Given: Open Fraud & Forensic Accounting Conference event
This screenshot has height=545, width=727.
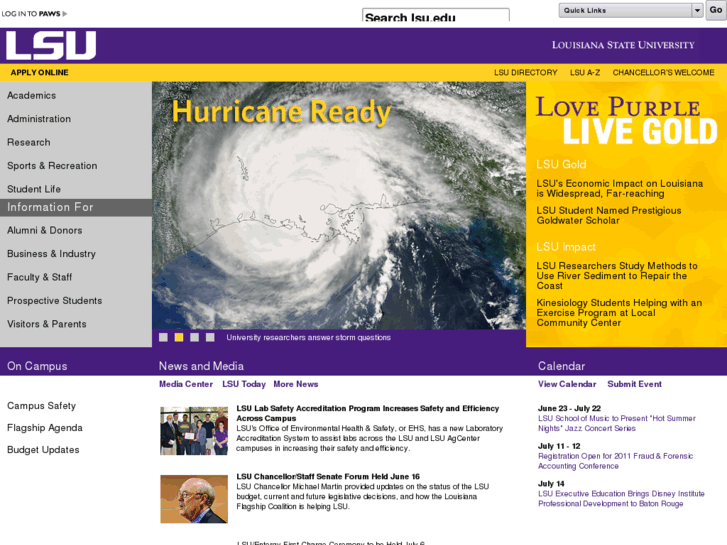Looking at the screenshot, I should [x=616, y=461].
